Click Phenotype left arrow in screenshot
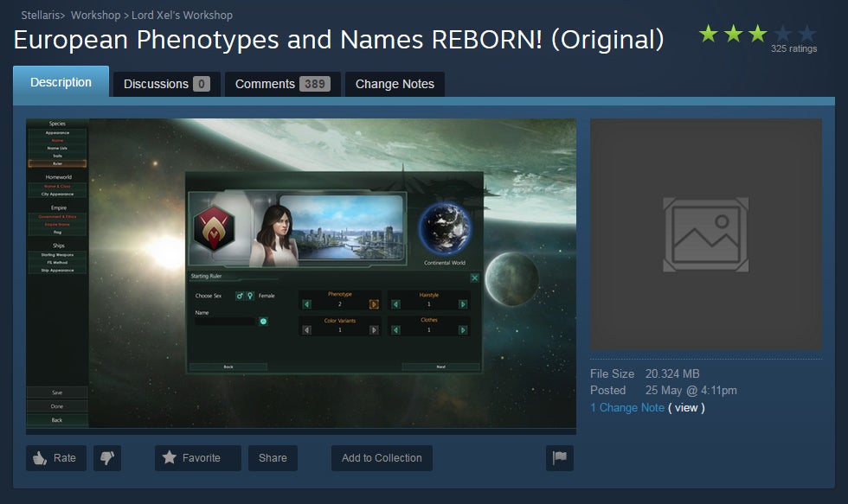The width and height of the screenshot is (848, 504). tap(306, 304)
